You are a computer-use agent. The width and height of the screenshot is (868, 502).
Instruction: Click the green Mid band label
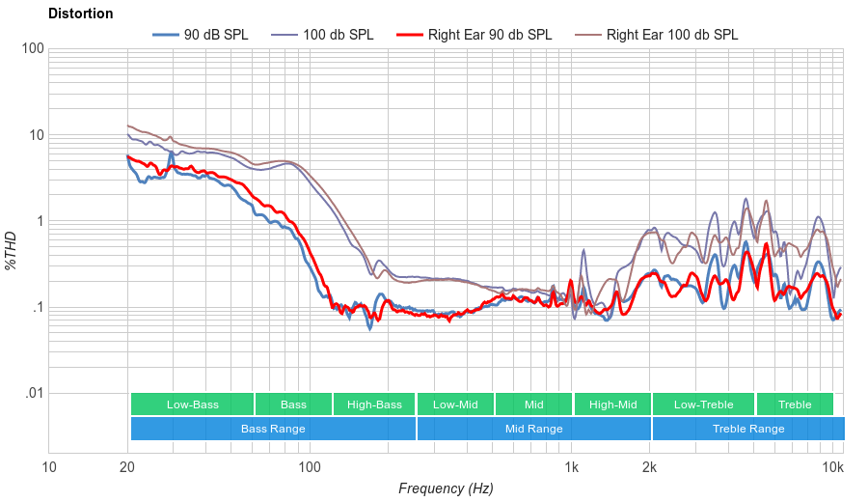533,404
